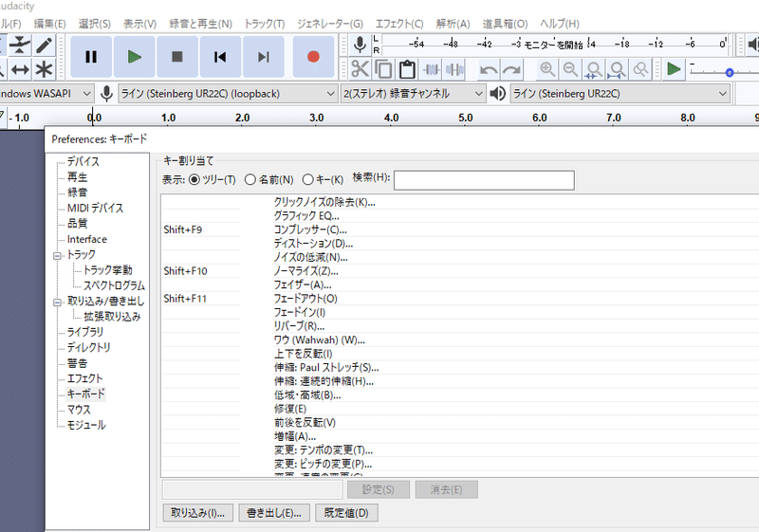Image resolution: width=759 pixels, height=532 pixels.
Task: Open the ヘルプ(H) menu
Action: 560,24
